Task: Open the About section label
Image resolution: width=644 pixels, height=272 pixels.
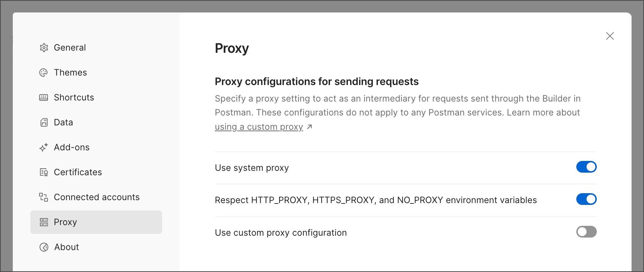Action: pyautogui.click(x=67, y=247)
